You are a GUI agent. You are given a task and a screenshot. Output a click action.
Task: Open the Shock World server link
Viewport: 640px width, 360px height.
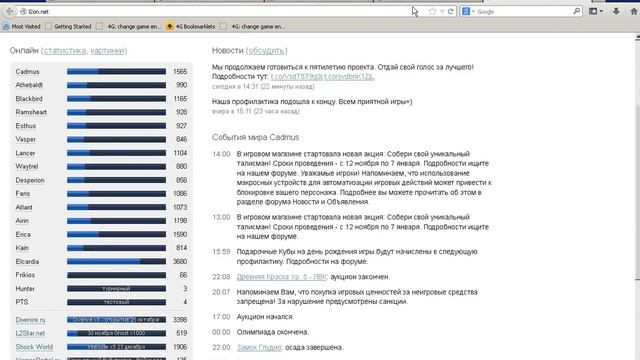(34, 347)
